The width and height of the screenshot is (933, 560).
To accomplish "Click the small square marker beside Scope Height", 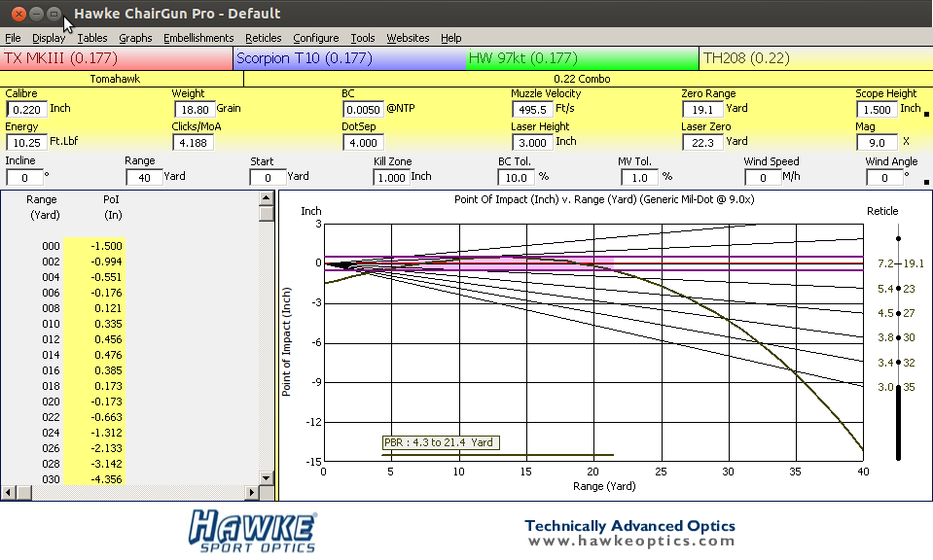I will point(926,114).
